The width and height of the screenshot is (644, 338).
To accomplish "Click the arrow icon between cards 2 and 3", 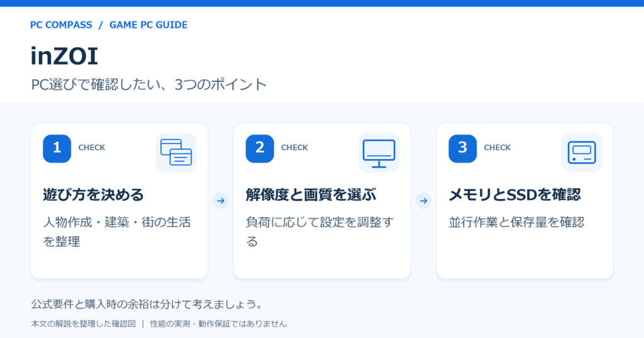I will point(423,200).
